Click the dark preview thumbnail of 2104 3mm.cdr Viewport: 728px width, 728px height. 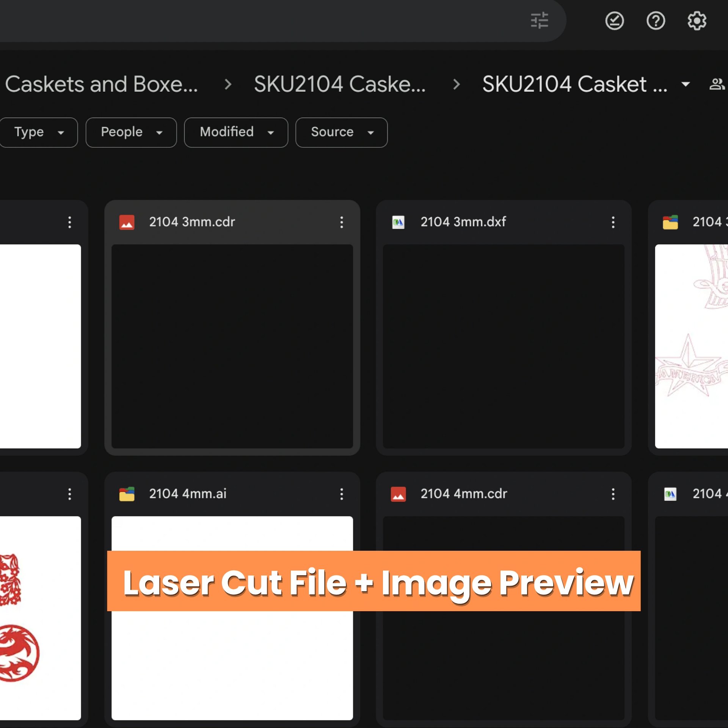tap(232, 346)
